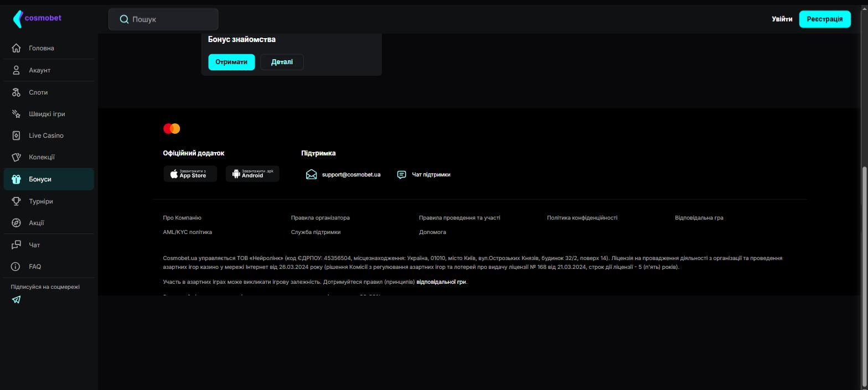This screenshot has height=390, width=868.
Task: Click the compass icon beside Акції
Action: tap(17, 223)
